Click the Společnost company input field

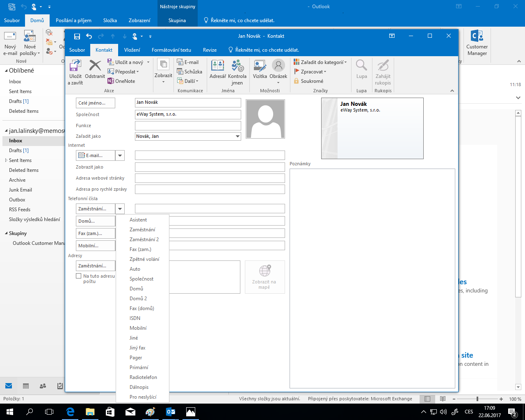(188, 114)
